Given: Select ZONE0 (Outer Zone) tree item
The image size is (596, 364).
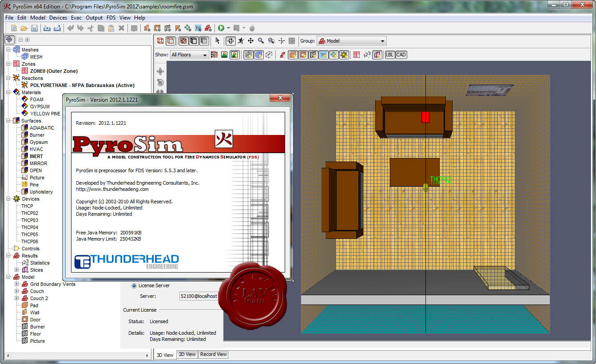Looking at the screenshot, I should 54,71.
